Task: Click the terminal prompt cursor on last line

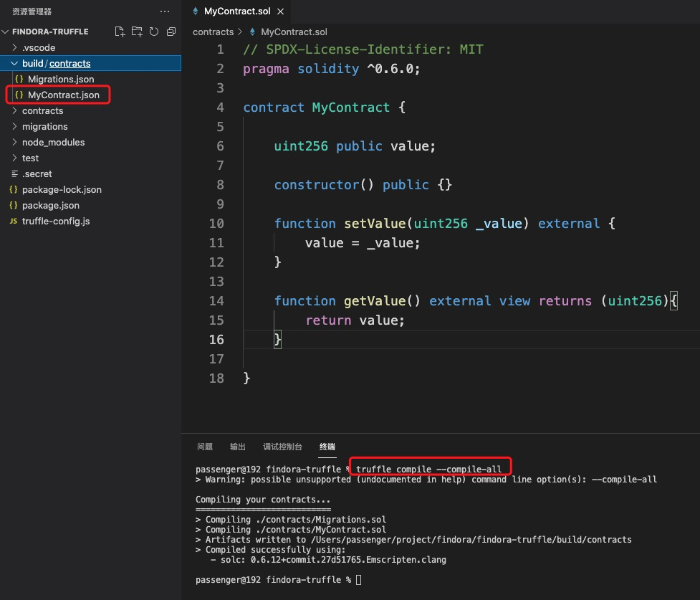Action: 358,580
